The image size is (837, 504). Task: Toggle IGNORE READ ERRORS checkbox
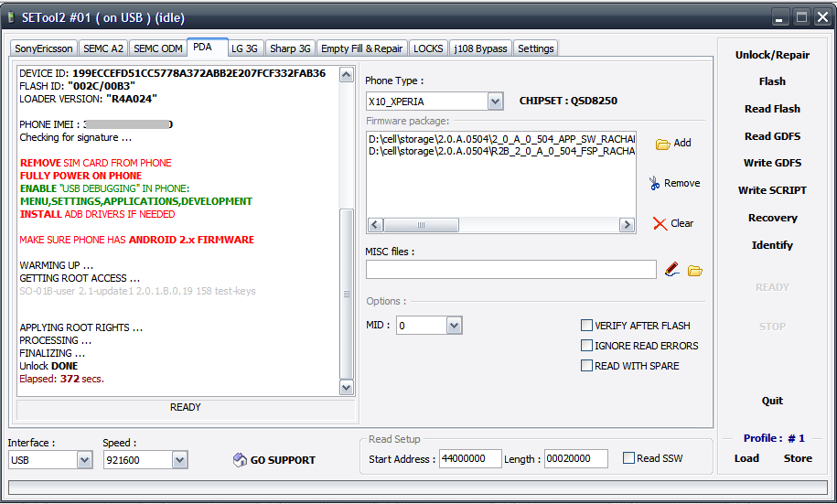[586, 346]
